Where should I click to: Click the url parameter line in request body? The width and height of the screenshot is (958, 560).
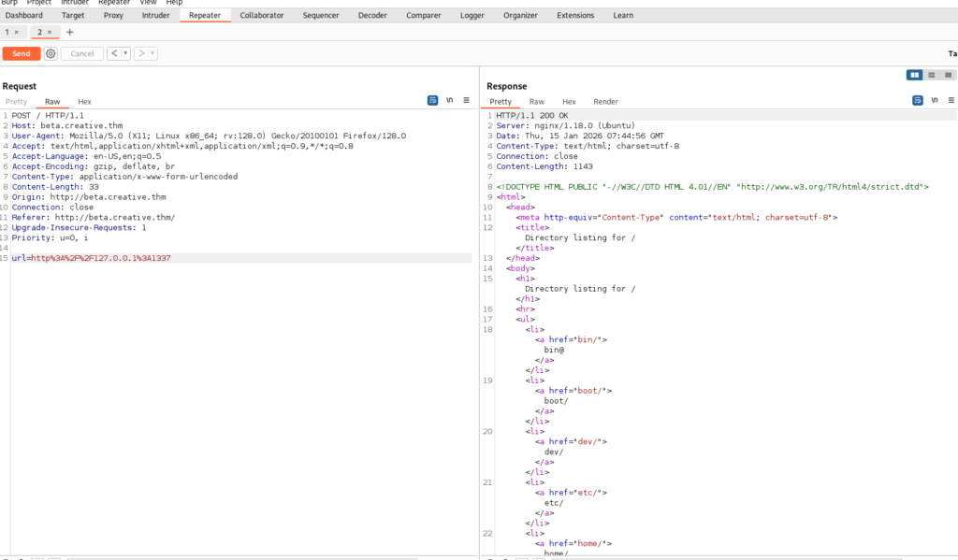point(91,257)
